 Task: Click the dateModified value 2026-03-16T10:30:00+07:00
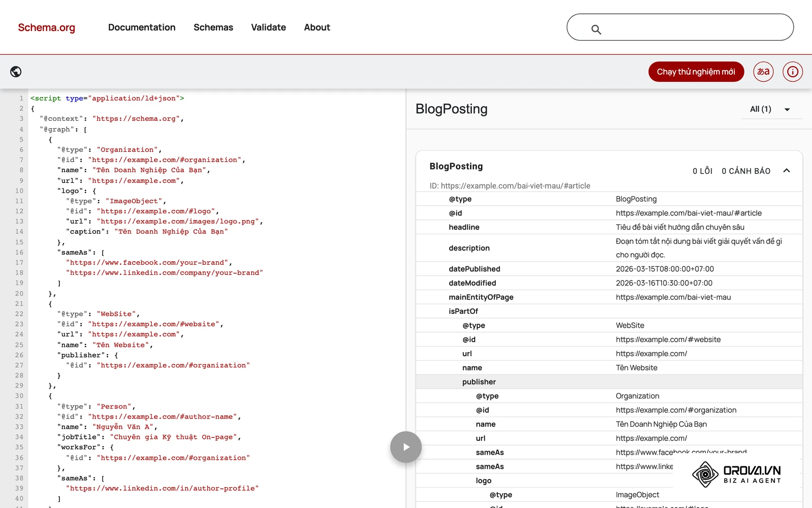pyautogui.click(x=664, y=283)
